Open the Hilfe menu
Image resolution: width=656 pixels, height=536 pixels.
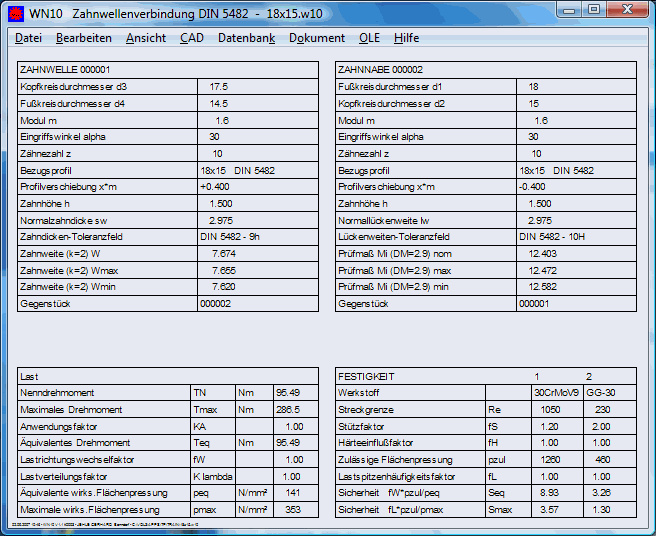407,38
